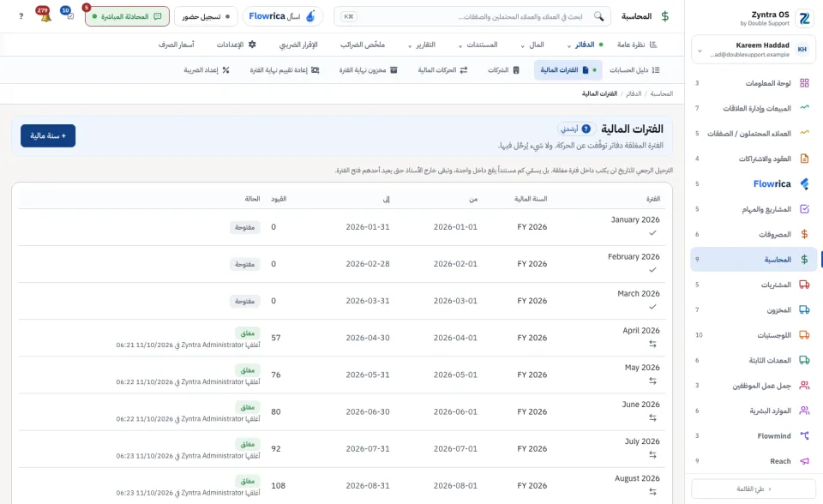
Task: Open the tasks icon with badge 10
Action: click(69, 15)
